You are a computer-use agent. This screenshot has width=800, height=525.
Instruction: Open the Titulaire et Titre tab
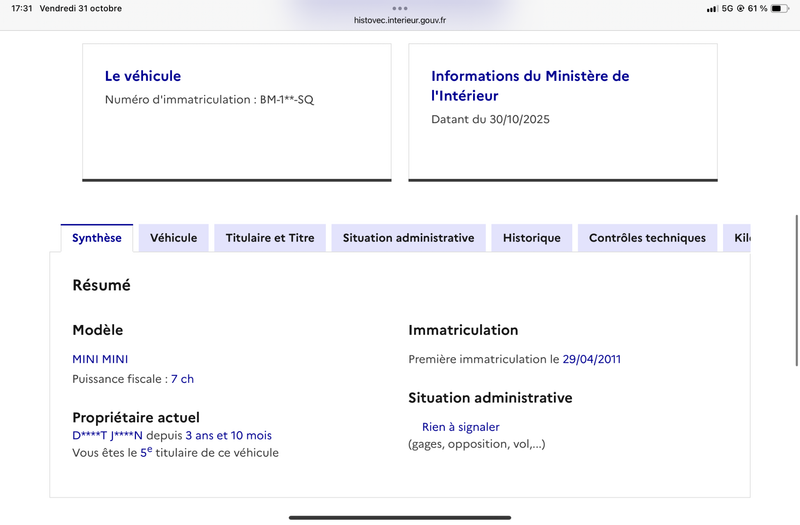(x=270, y=238)
